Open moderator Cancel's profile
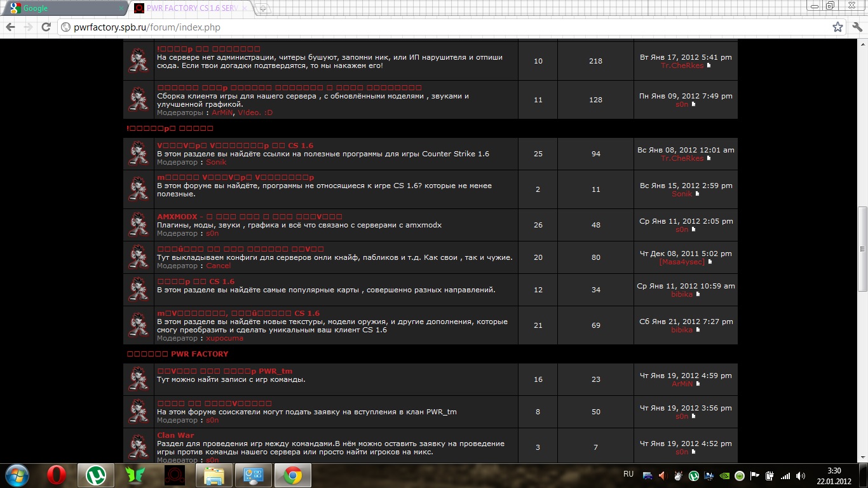868x488 pixels. point(219,266)
